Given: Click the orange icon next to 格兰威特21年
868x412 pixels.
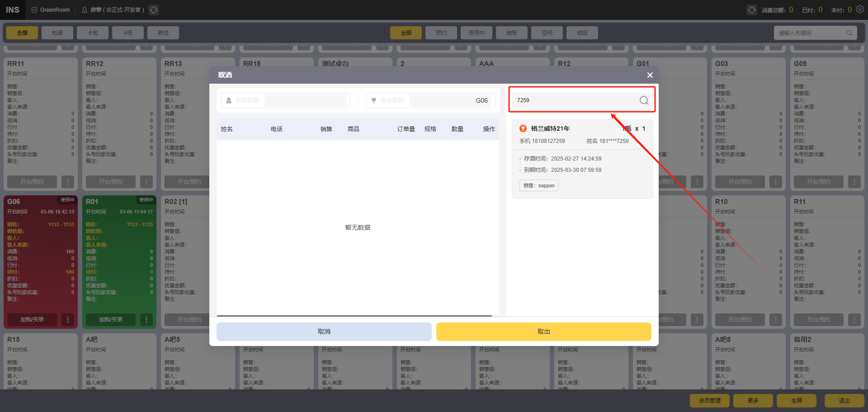Looking at the screenshot, I should point(523,128).
